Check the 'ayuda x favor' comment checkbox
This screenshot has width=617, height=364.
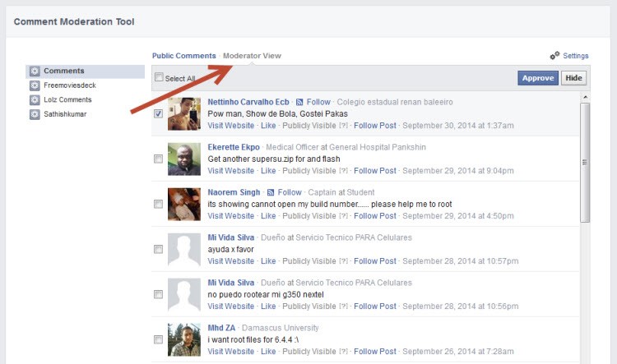(158, 249)
